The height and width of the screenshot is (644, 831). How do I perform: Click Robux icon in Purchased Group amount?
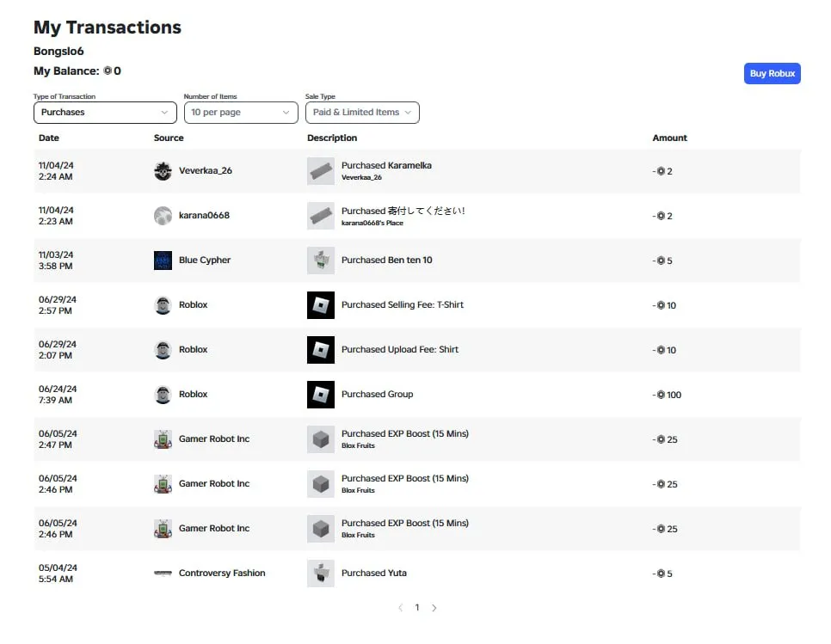661,395
